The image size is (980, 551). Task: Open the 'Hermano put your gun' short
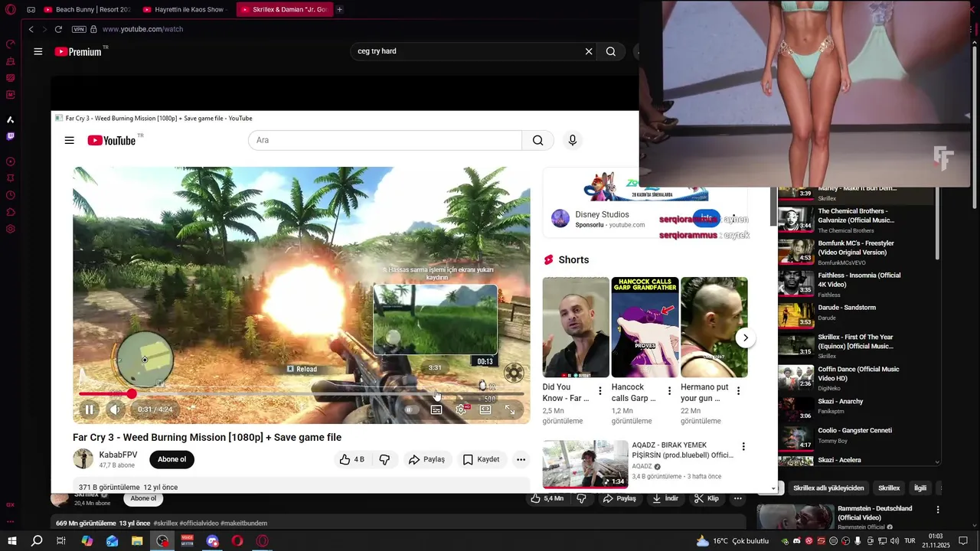714,327
